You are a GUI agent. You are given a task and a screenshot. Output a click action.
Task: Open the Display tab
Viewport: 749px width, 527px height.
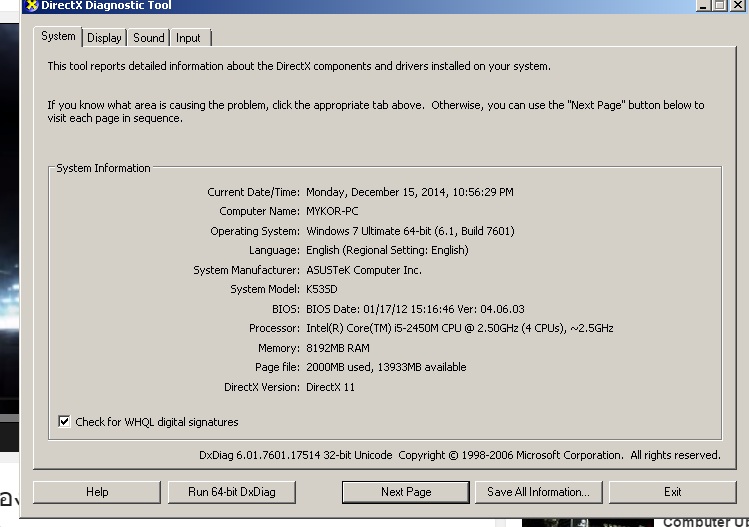click(x=104, y=38)
